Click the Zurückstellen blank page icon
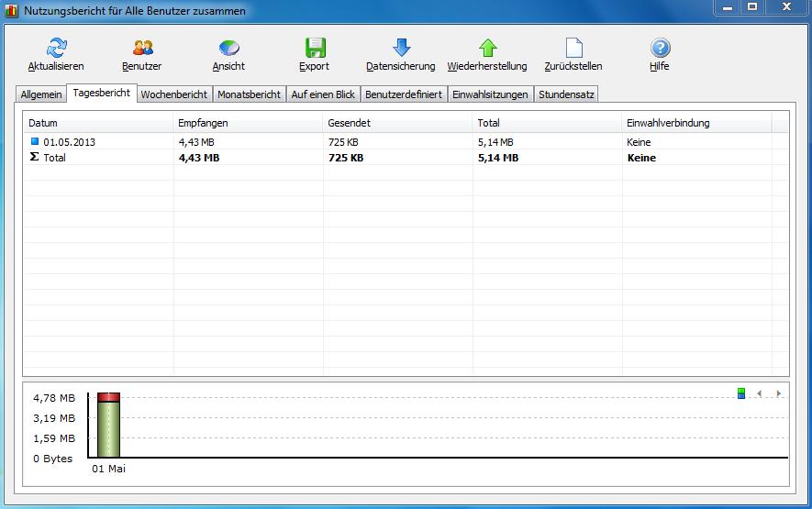The image size is (812, 509). (x=573, y=48)
